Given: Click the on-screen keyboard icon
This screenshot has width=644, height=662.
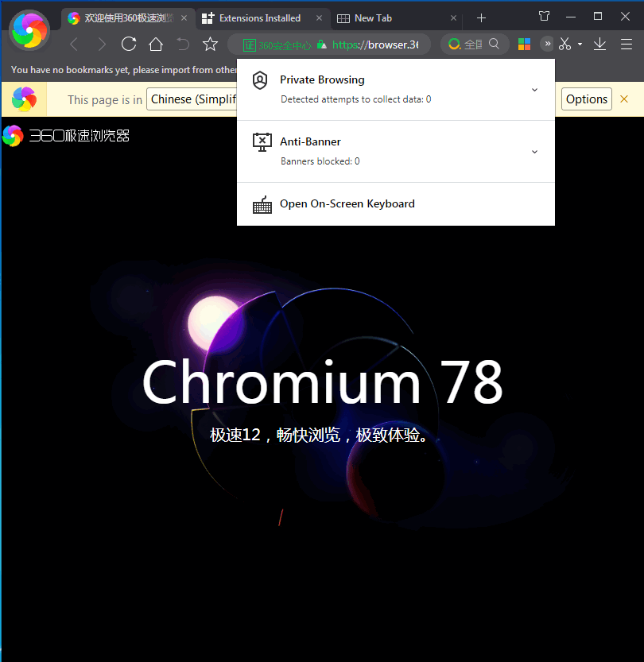Looking at the screenshot, I should (x=262, y=205).
